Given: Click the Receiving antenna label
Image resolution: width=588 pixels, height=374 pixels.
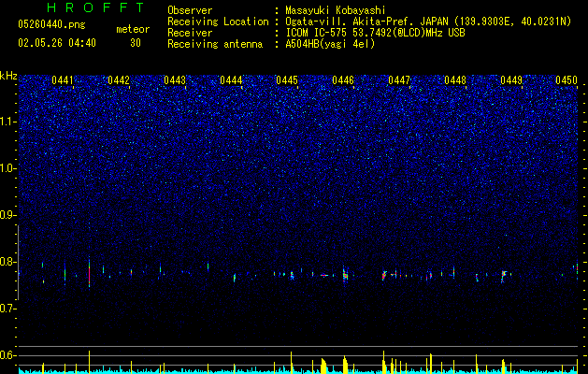Looking at the screenshot, I should pyautogui.click(x=215, y=44).
